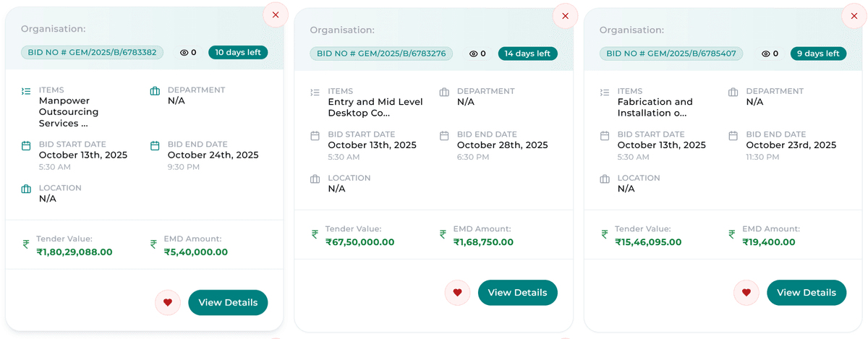Heart the Fabrication and Installation tender

(746, 293)
